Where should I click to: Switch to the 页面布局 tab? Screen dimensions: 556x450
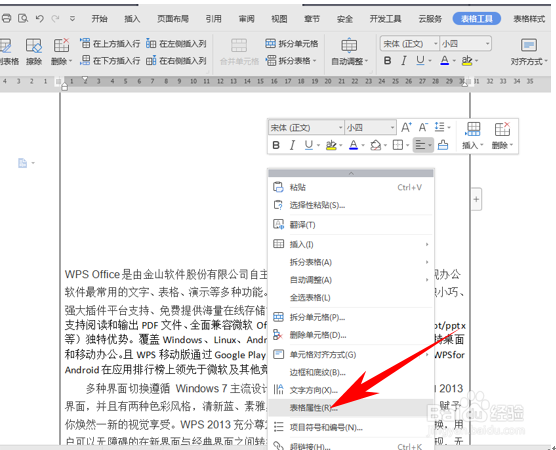coord(173,19)
